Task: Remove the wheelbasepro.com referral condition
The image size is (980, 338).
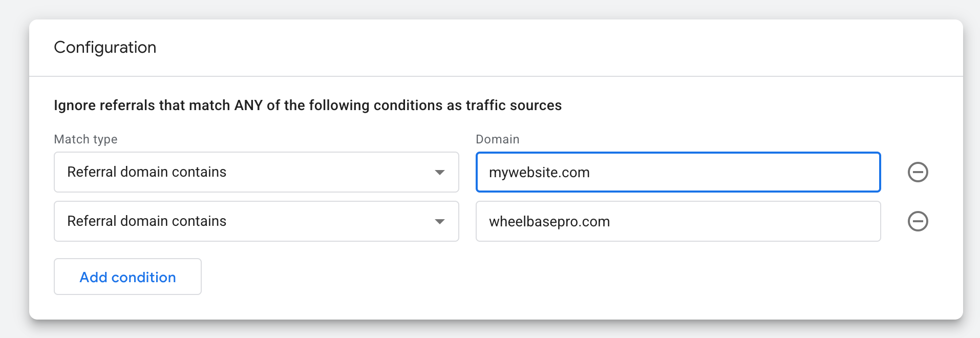Action: pyautogui.click(x=918, y=221)
